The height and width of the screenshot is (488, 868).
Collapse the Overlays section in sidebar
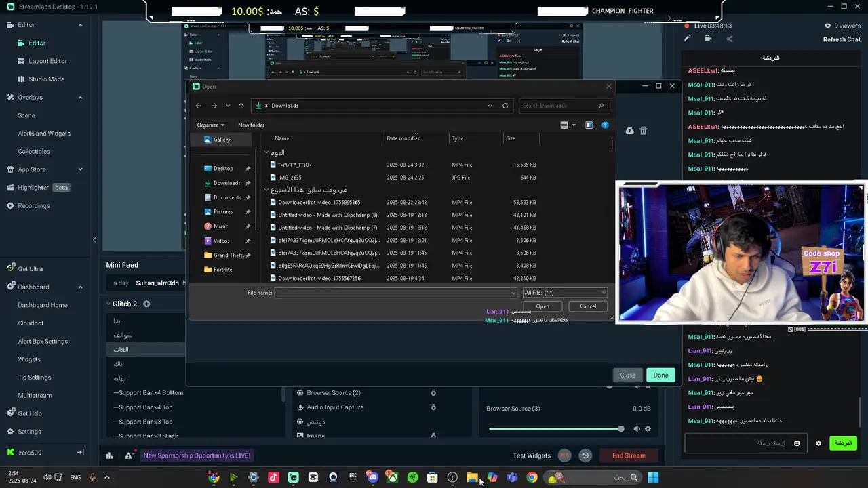click(80, 98)
